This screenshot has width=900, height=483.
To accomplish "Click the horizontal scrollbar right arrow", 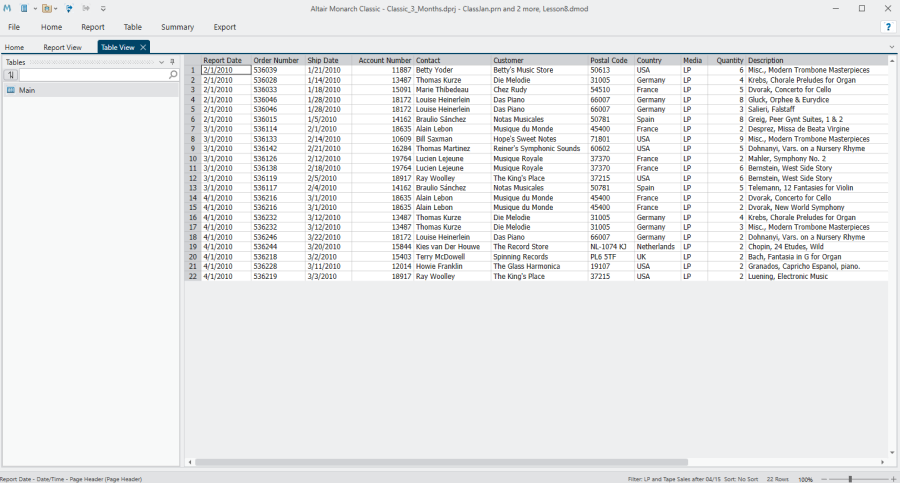I will coord(883,462).
